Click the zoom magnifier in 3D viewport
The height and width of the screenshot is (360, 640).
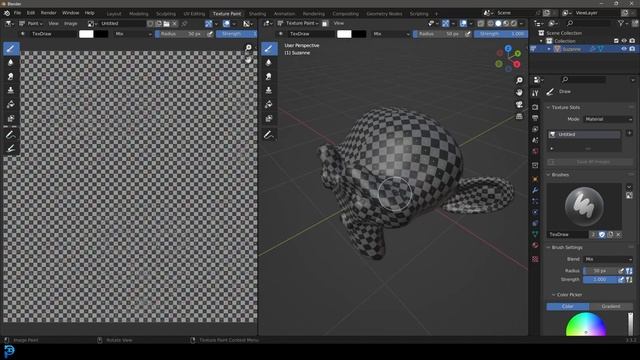click(519, 80)
